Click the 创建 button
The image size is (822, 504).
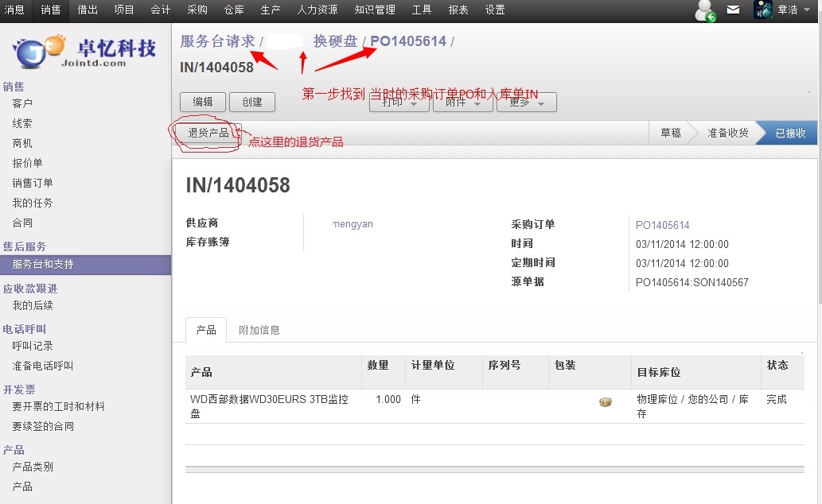[252, 102]
